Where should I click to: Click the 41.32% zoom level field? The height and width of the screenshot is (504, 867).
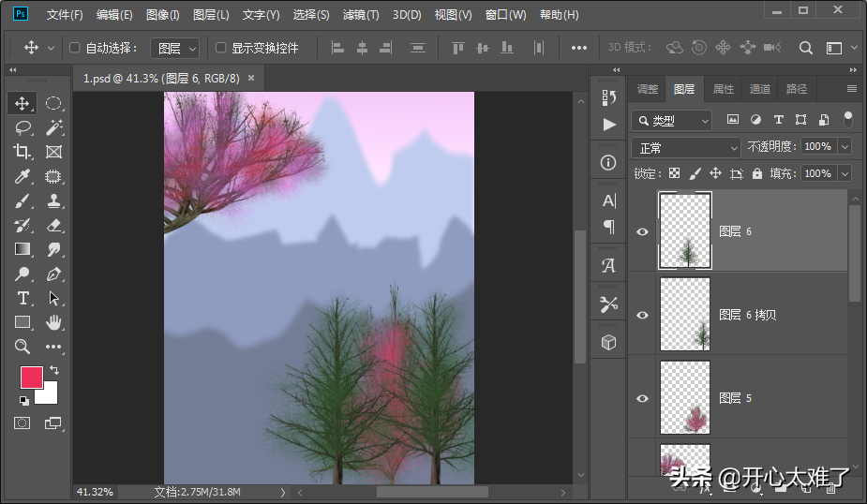[95, 492]
